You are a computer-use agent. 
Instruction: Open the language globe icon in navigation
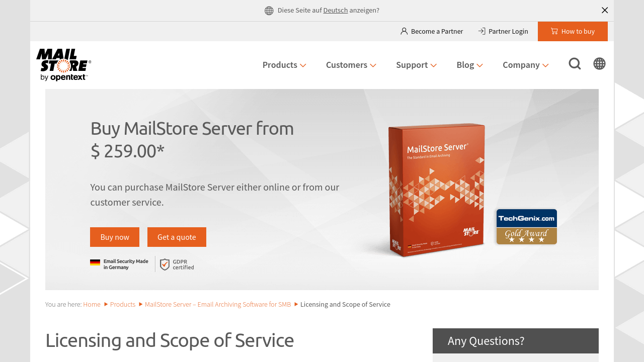(599, 64)
